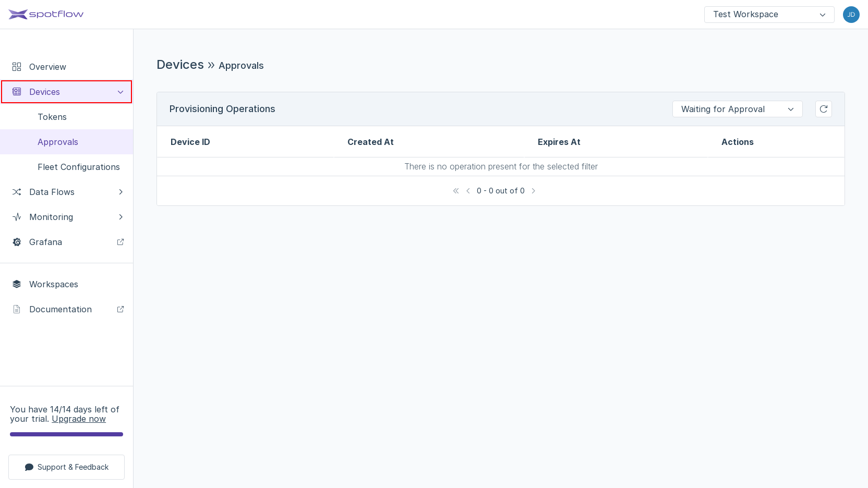
Task: Open the Overview page
Action: pos(67,67)
